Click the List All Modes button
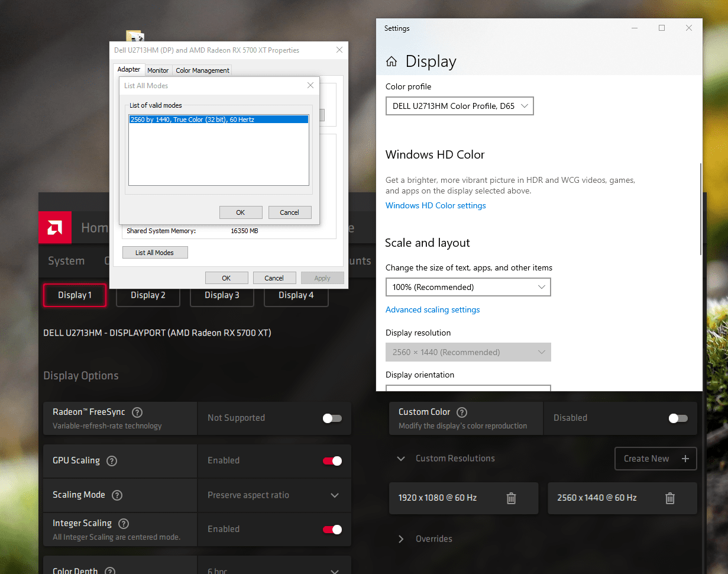This screenshot has width=728, height=574. point(155,253)
